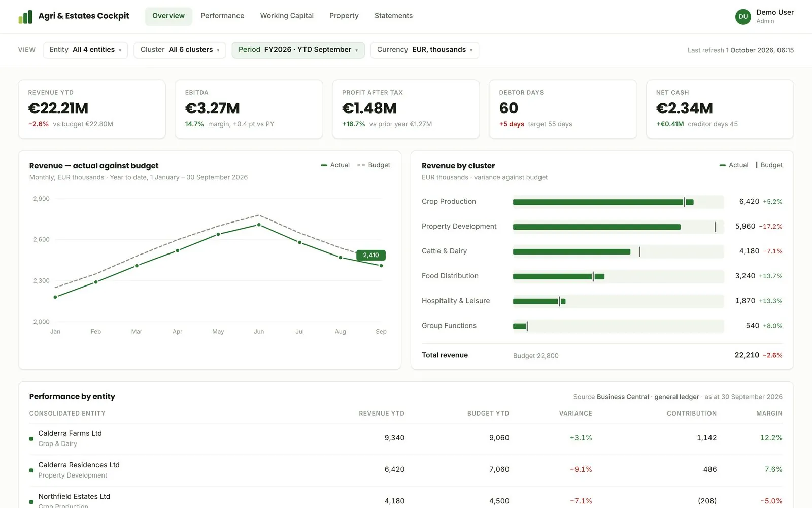Image resolution: width=812 pixels, height=508 pixels.
Task: Click the +13.7% Food Distribution variance
Action: (x=771, y=276)
